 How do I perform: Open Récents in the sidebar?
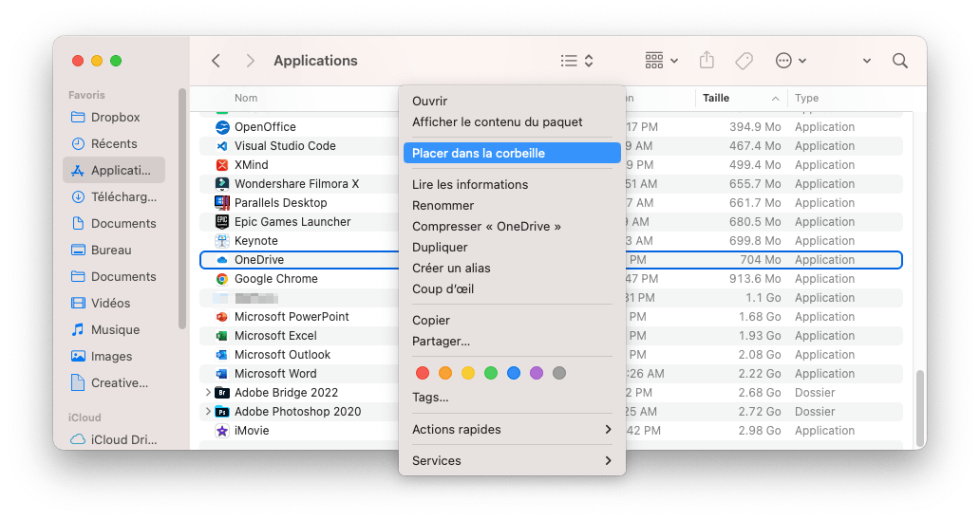coord(114,143)
